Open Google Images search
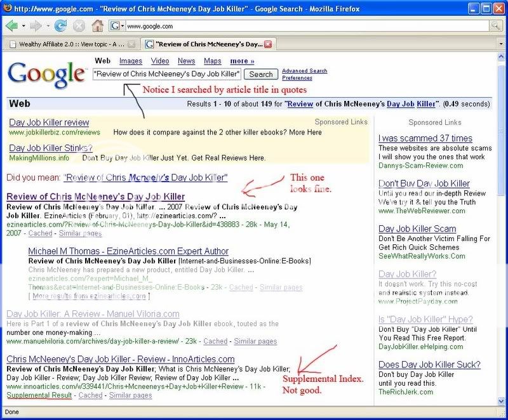Image resolution: width=508 pixels, height=420 pixels. pos(131,61)
